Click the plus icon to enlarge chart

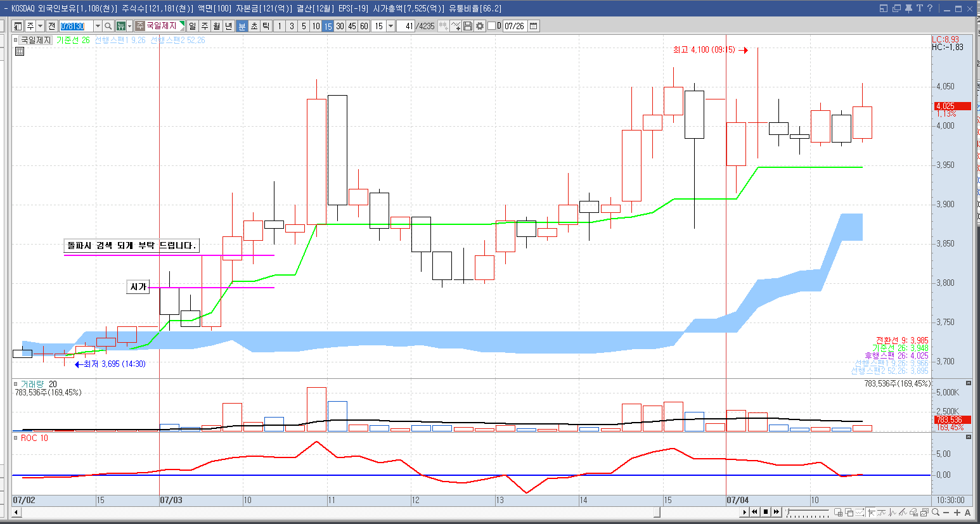(957, 512)
